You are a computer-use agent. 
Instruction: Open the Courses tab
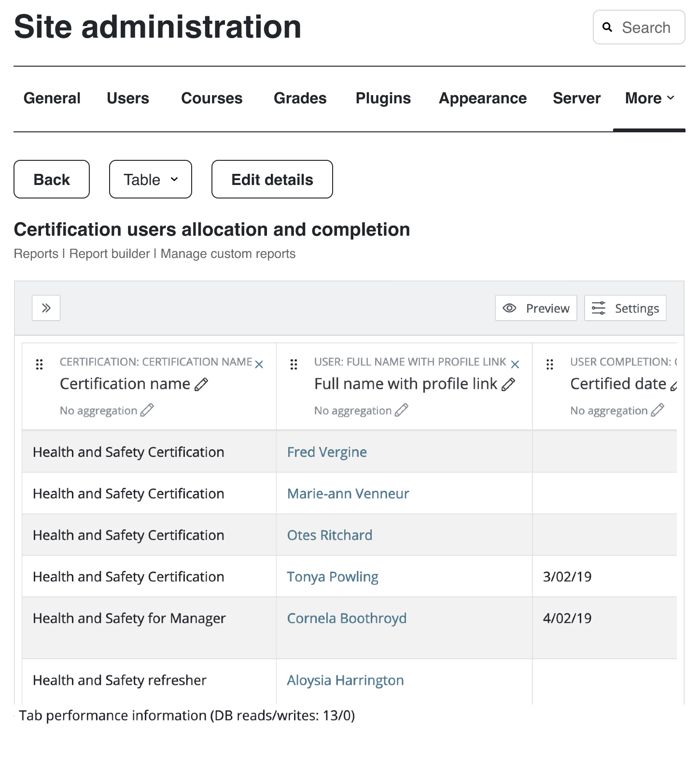(x=212, y=98)
